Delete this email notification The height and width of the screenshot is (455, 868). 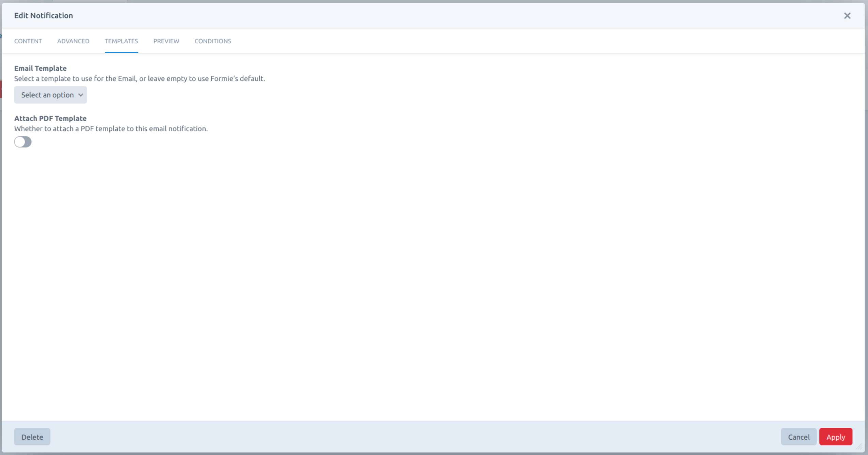tap(32, 436)
